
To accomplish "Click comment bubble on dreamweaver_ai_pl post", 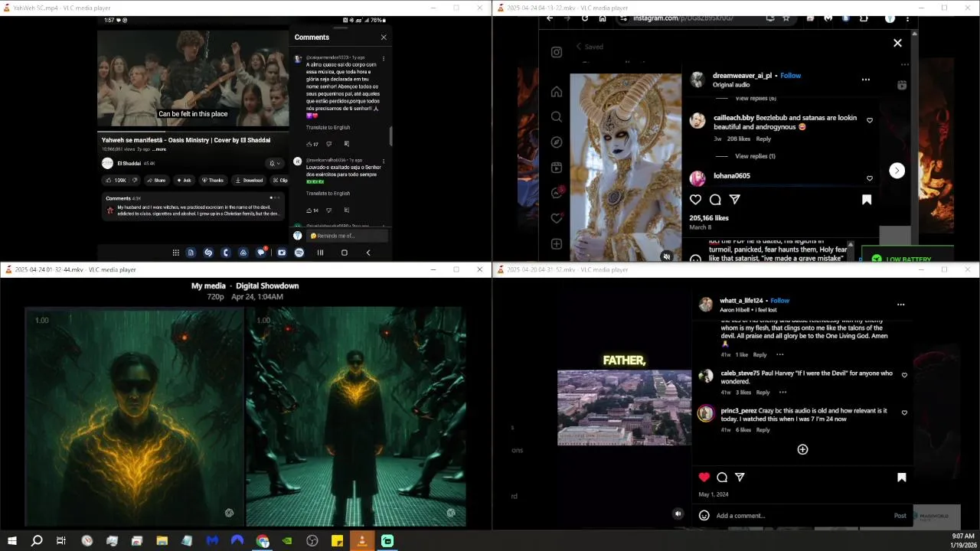I will (x=715, y=200).
